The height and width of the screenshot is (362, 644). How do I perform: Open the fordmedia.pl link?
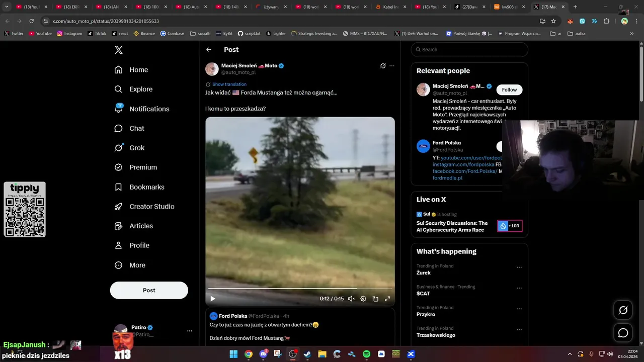click(447, 178)
